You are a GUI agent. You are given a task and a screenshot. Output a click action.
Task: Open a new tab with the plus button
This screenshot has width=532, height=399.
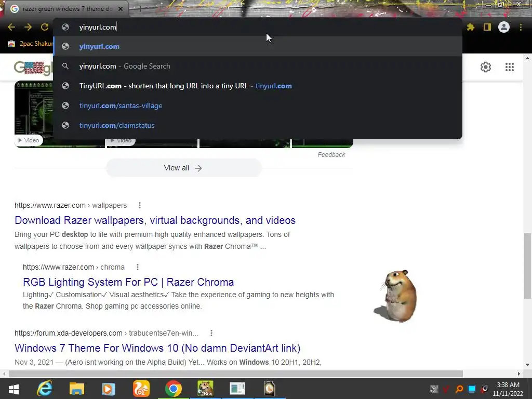tap(139, 9)
